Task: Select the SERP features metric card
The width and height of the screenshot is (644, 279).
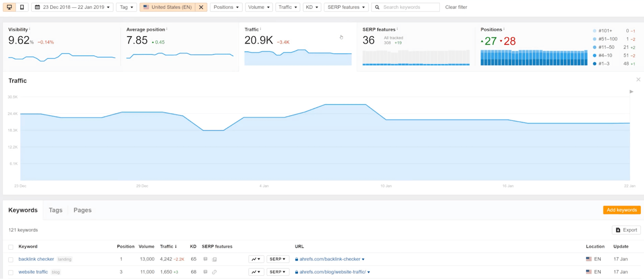Action: pyautogui.click(x=416, y=47)
